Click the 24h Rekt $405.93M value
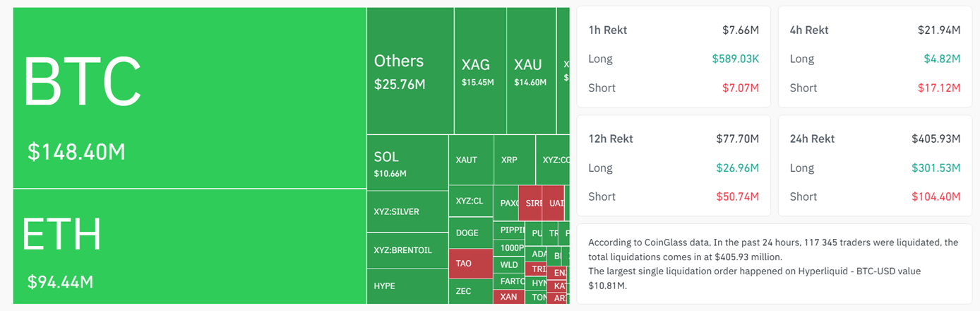The image size is (980, 311). (935, 139)
